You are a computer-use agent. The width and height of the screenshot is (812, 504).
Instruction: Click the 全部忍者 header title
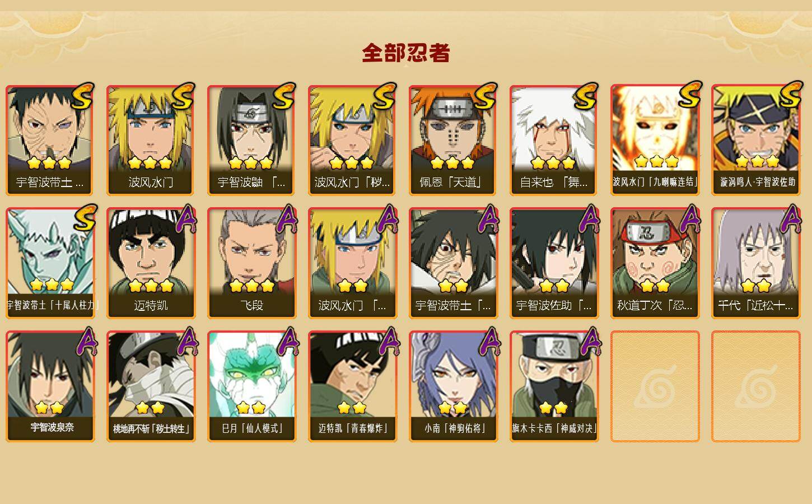click(x=406, y=53)
